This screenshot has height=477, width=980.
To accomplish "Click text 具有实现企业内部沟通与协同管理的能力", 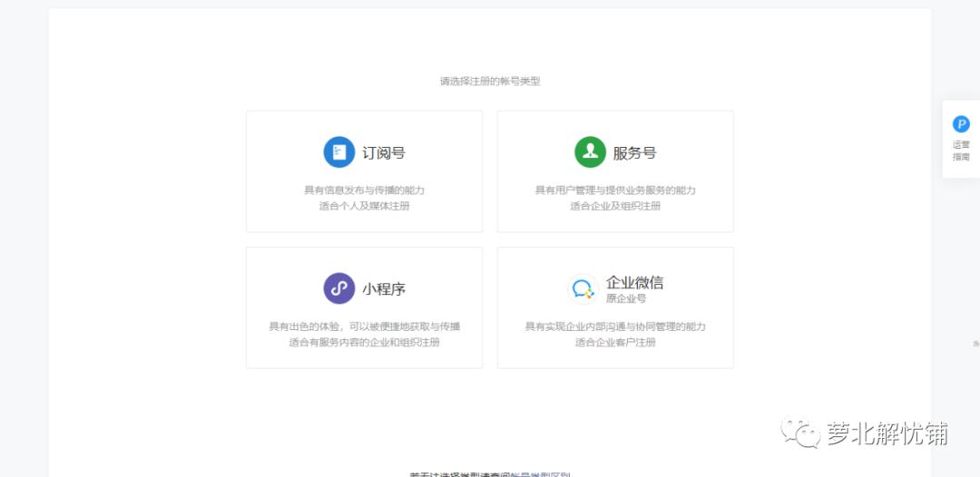I will (x=615, y=326).
